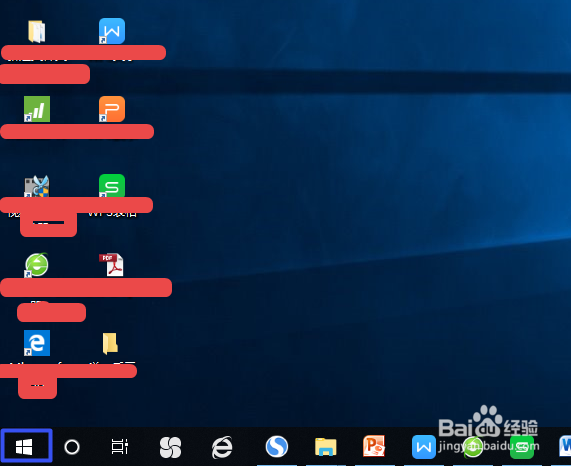Viewport: 571px width, 466px height.
Task: Open File Explorer from the taskbar
Action: click(326, 447)
